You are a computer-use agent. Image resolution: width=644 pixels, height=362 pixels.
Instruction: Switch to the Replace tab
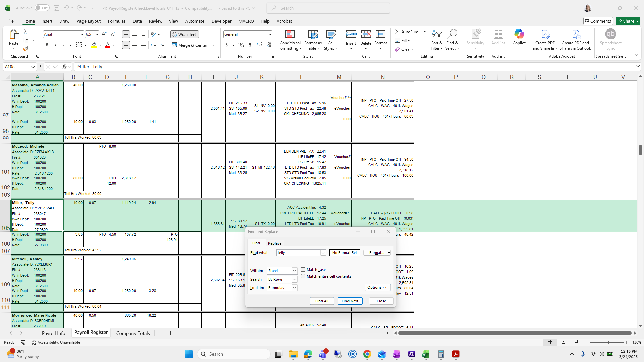point(274,243)
